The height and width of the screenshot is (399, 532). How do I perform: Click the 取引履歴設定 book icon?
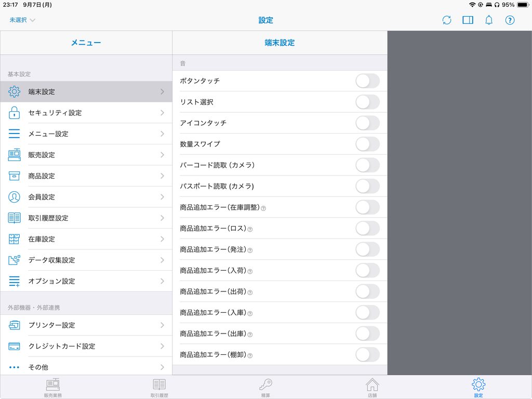point(14,218)
